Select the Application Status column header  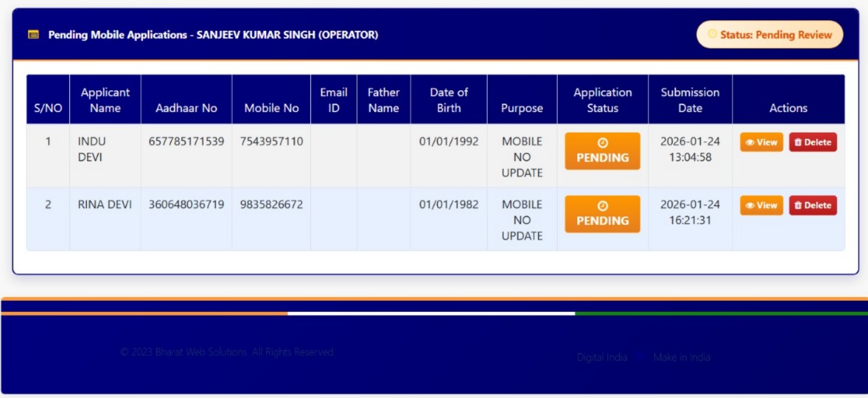point(602,100)
